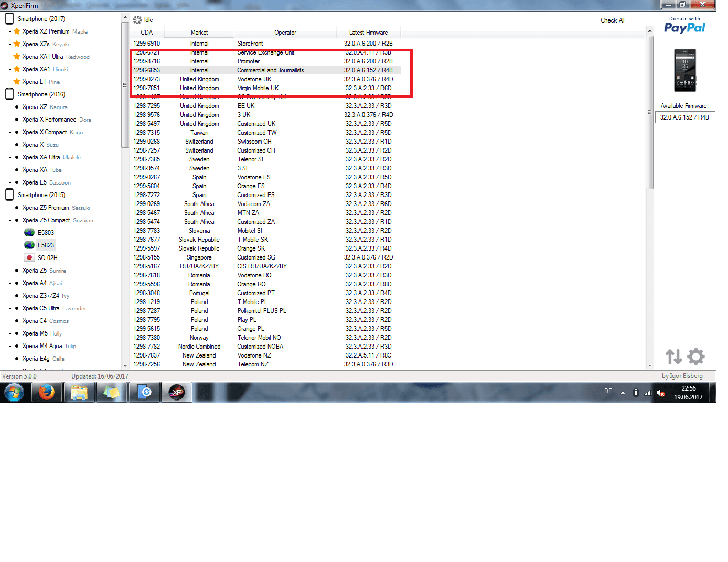Select Xperia Z5 Sumire in tree
This screenshot has height=562, width=728.
tap(44, 271)
